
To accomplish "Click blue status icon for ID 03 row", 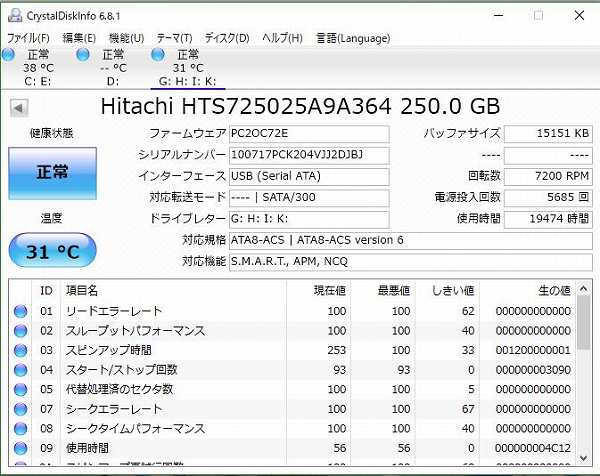I will [20, 350].
